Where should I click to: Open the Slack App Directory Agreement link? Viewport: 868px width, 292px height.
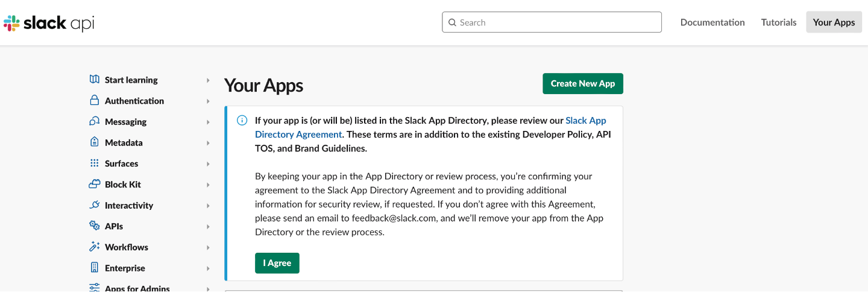tap(430, 127)
